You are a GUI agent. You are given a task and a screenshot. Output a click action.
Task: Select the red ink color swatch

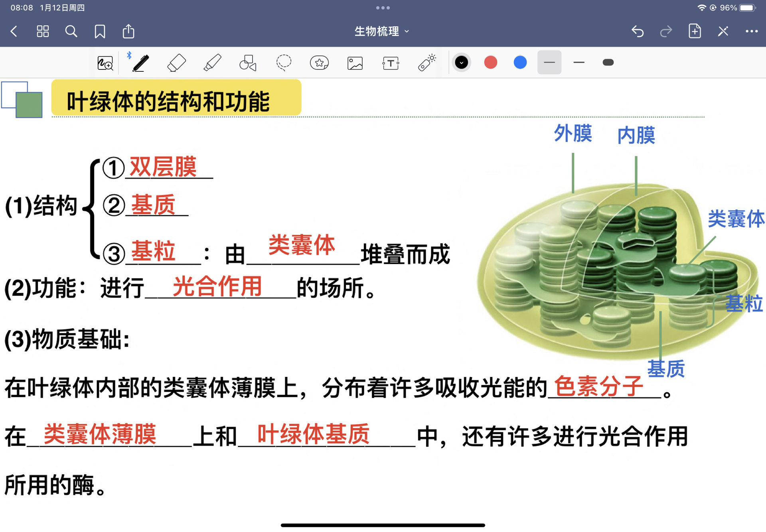(491, 62)
